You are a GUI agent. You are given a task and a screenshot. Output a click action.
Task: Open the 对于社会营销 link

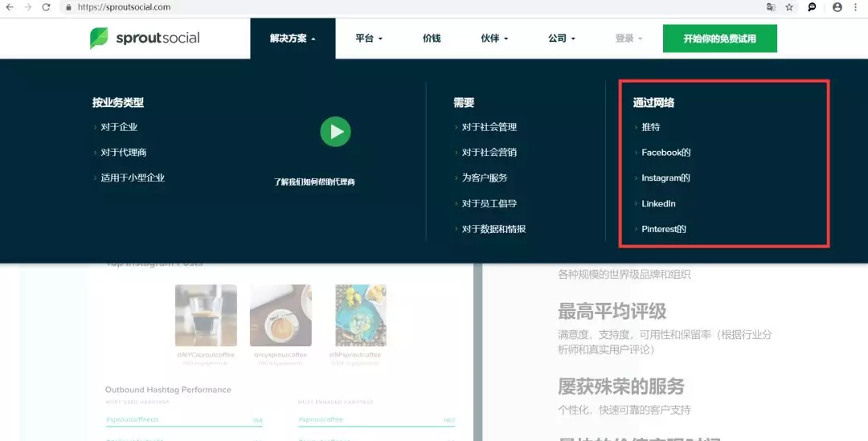tap(489, 152)
